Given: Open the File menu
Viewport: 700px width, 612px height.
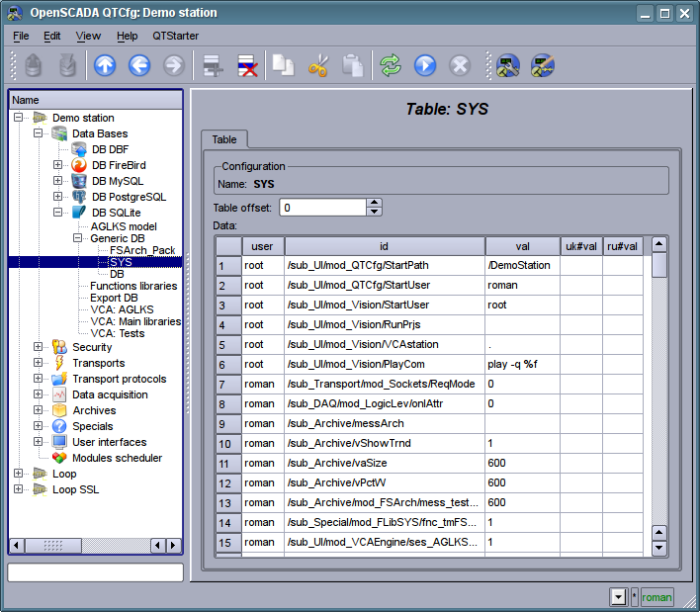Looking at the screenshot, I should point(21,36).
